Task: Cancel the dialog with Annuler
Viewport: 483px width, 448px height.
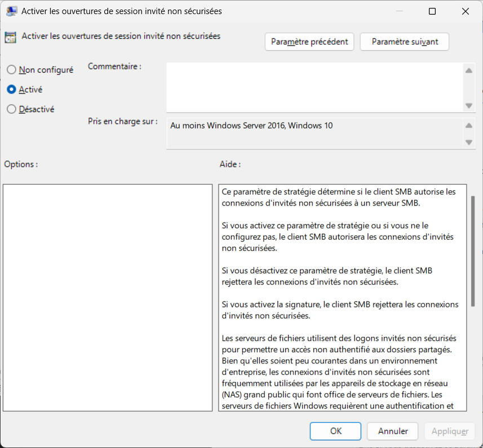Action: pyautogui.click(x=392, y=431)
